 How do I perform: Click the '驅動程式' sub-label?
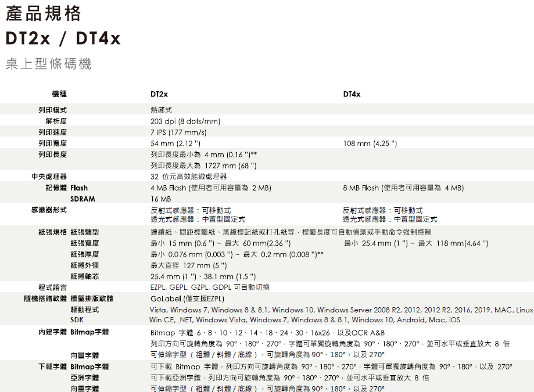point(85,310)
